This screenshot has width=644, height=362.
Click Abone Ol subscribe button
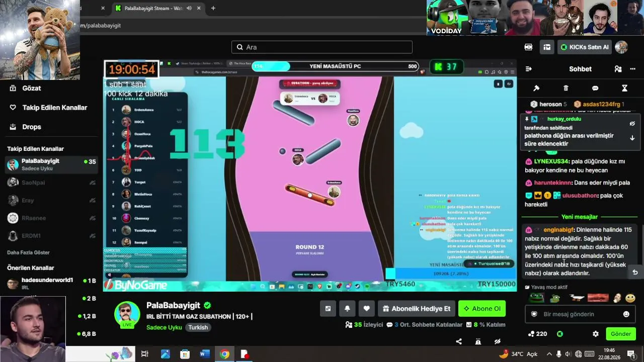click(x=482, y=309)
